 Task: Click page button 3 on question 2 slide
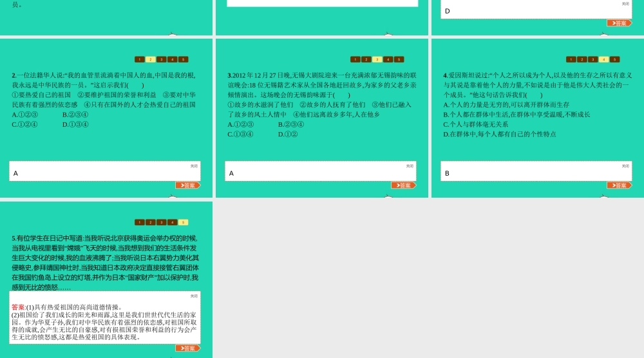pyautogui.click(x=162, y=59)
